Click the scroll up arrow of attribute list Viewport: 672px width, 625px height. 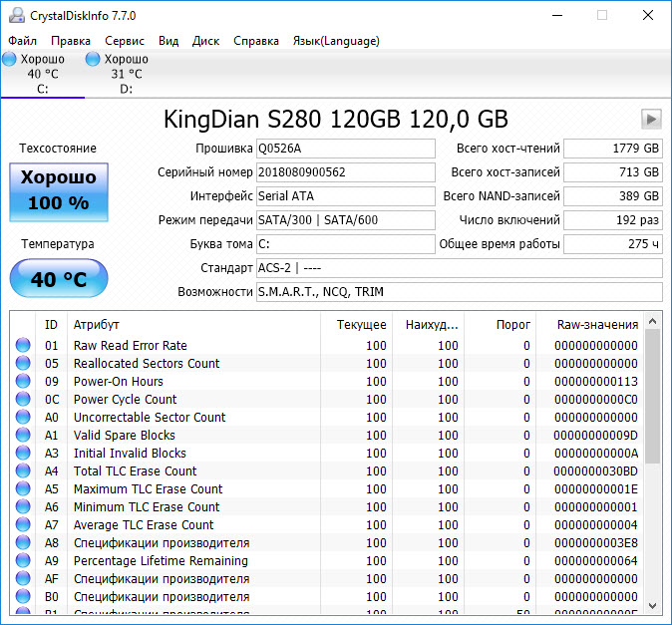pyautogui.click(x=652, y=321)
